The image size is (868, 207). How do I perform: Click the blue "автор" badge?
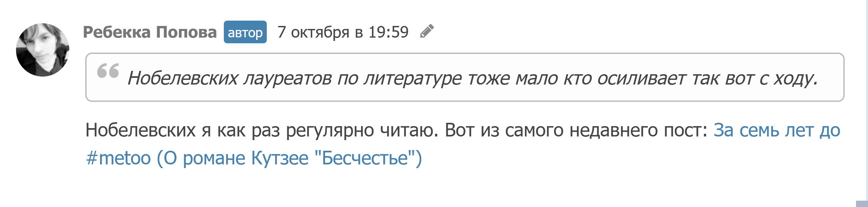(245, 32)
